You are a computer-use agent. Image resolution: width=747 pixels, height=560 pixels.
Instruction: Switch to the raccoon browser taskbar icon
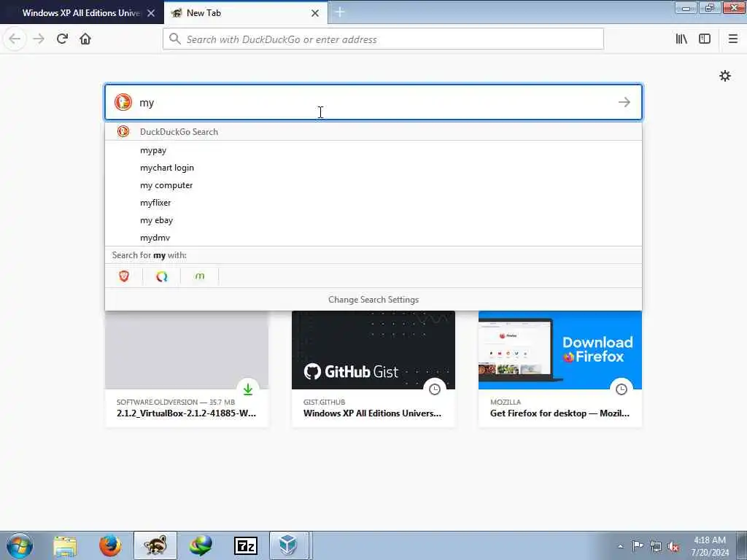pos(155,545)
